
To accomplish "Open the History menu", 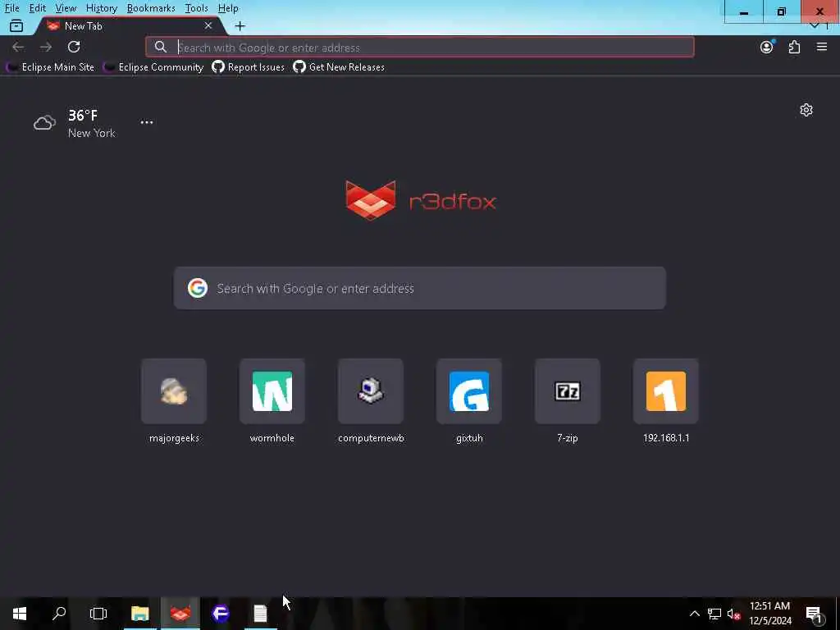I will pos(101,8).
